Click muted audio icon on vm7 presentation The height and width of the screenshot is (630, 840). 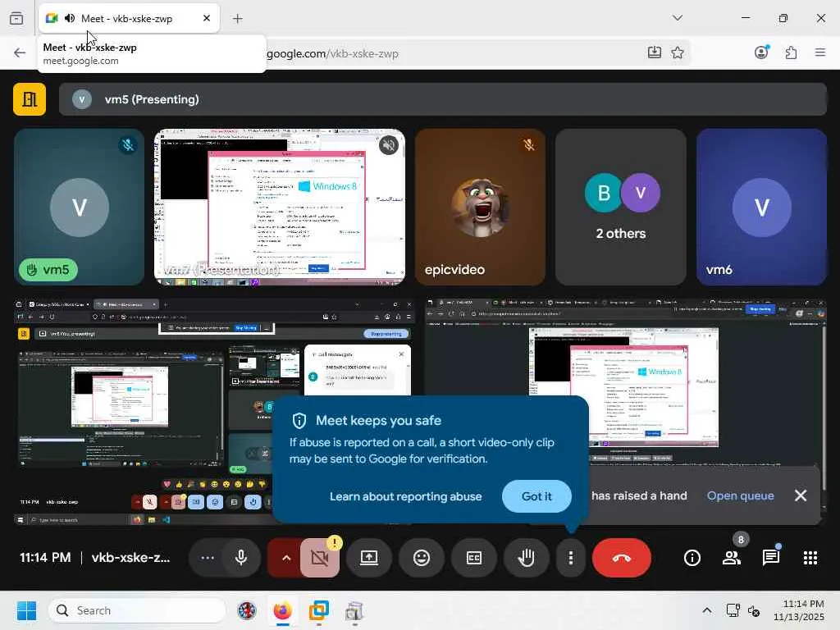389,144
